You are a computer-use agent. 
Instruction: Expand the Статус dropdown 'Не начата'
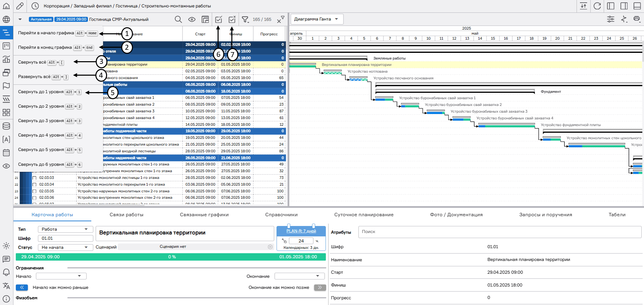point(65,247)
